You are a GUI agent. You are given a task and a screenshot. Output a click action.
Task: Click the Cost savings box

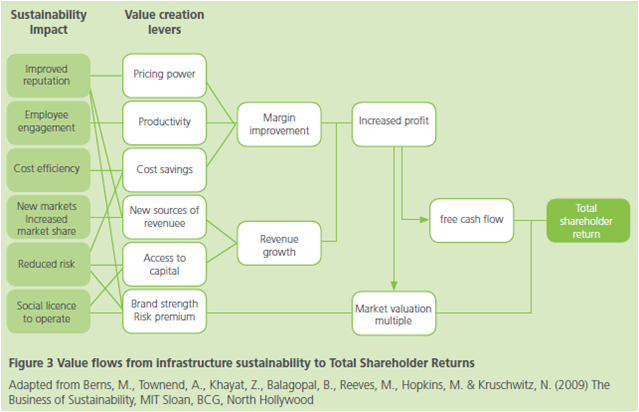[164, 168]
